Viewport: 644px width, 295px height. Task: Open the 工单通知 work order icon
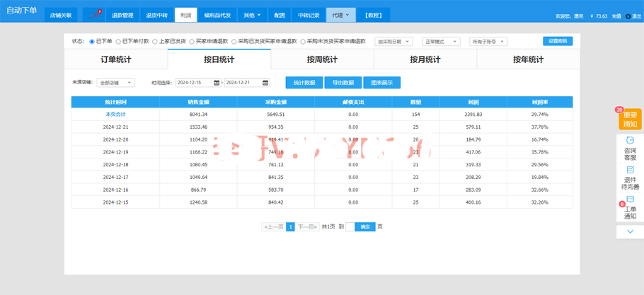(630, 207)
